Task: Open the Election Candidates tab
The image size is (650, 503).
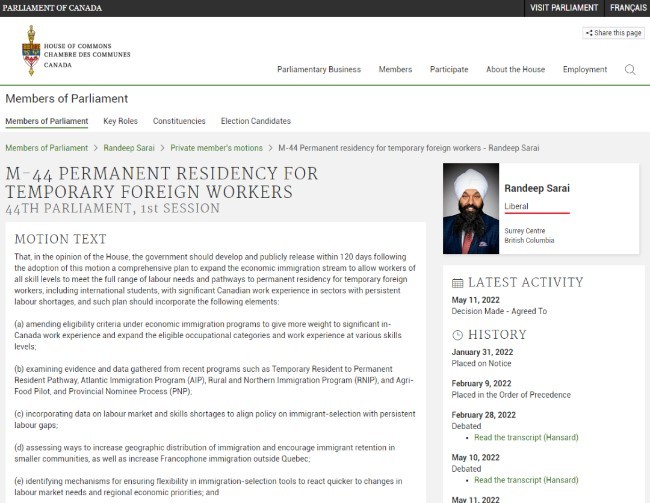Action: (x=255, y=121)
